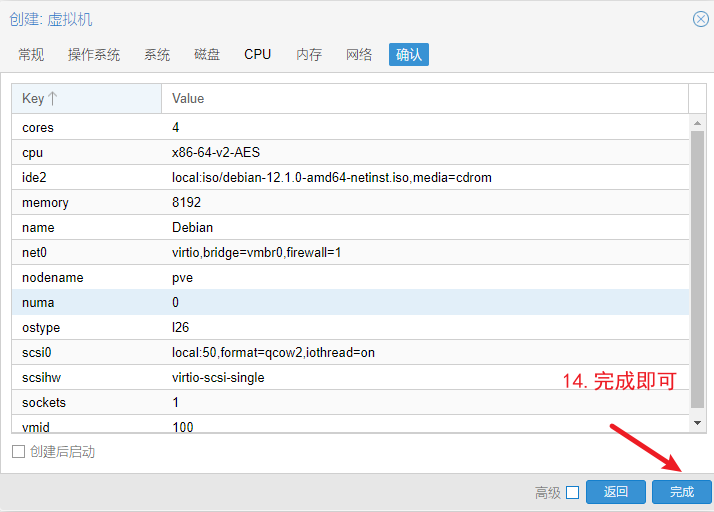Image resolution: width=714 pixels, height=512 pixels.
Task: Select the 确认 tab
Action: tap(409, 54)
